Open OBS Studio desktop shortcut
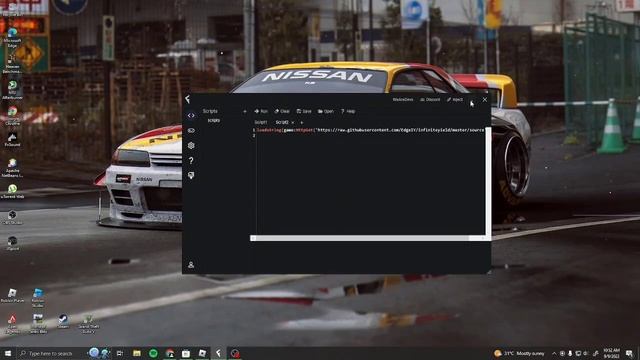The width and height of the screenshot is (640, 360). coord(12,218)
